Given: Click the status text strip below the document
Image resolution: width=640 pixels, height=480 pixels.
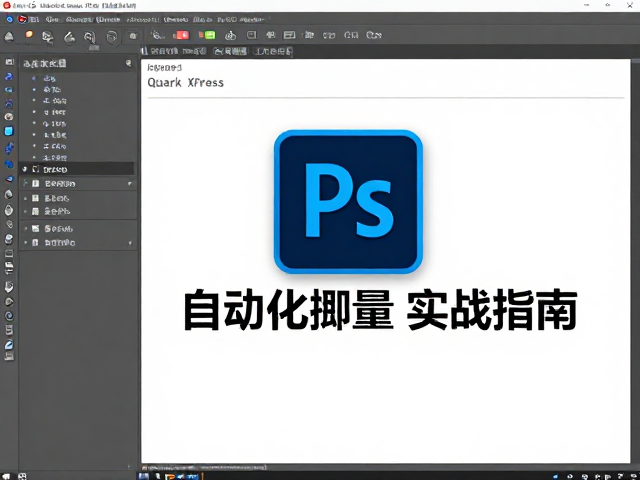Looking at the screenshot, I should click(x=204, y=467).
